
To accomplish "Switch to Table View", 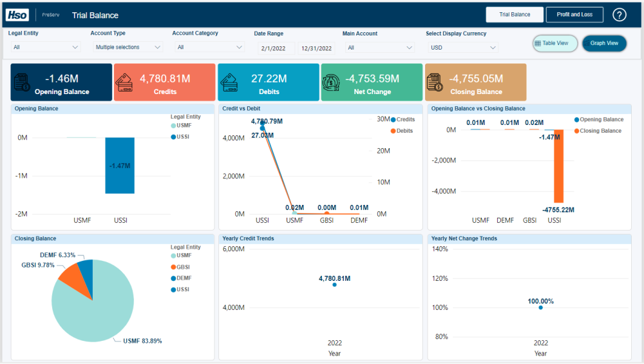I will coord(555,43).
